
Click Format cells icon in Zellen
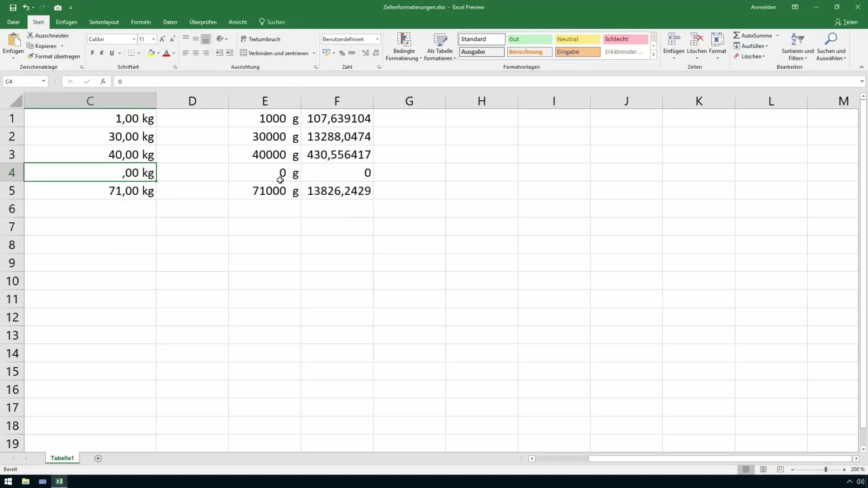click(x=717, y=40)
